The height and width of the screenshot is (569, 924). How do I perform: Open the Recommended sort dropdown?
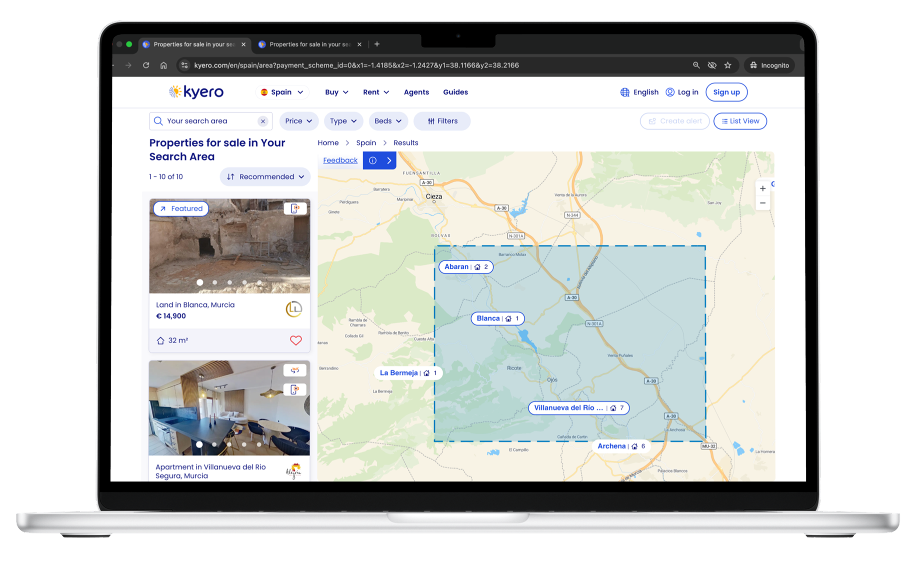pos(265,177)
